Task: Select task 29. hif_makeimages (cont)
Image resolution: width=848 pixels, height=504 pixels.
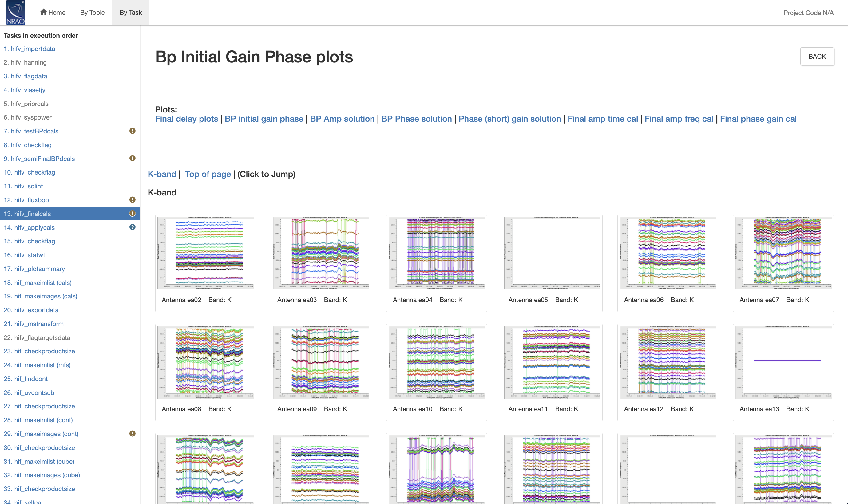Action: 41,434
